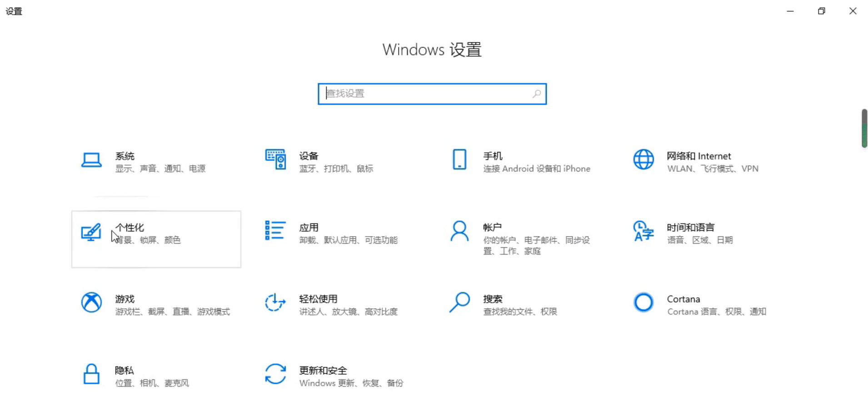Click the magnifier icon in search box
Image resolution: width=868 pixels, height=409 pixels.
pos(537,94)
